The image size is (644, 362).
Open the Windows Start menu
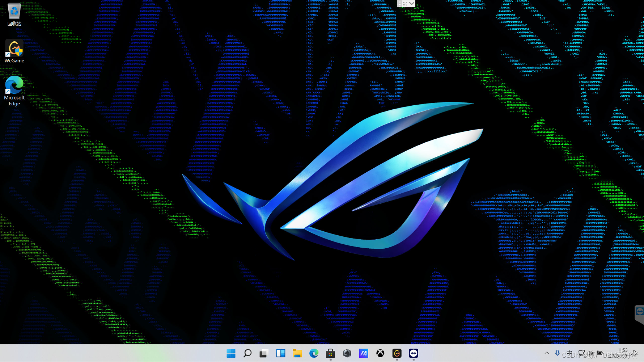(231, 353)
